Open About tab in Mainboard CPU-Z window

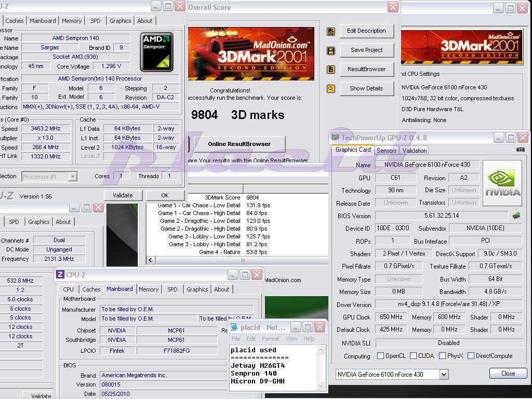coord(221,289)
